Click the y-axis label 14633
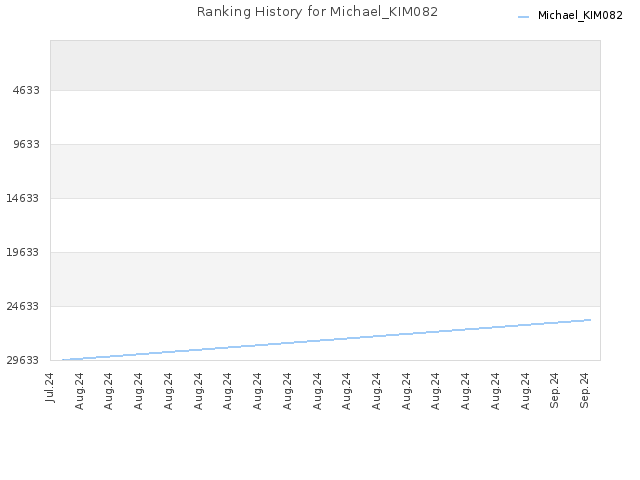640x480 pixels. pyautogui.click(x=22, y=198)
